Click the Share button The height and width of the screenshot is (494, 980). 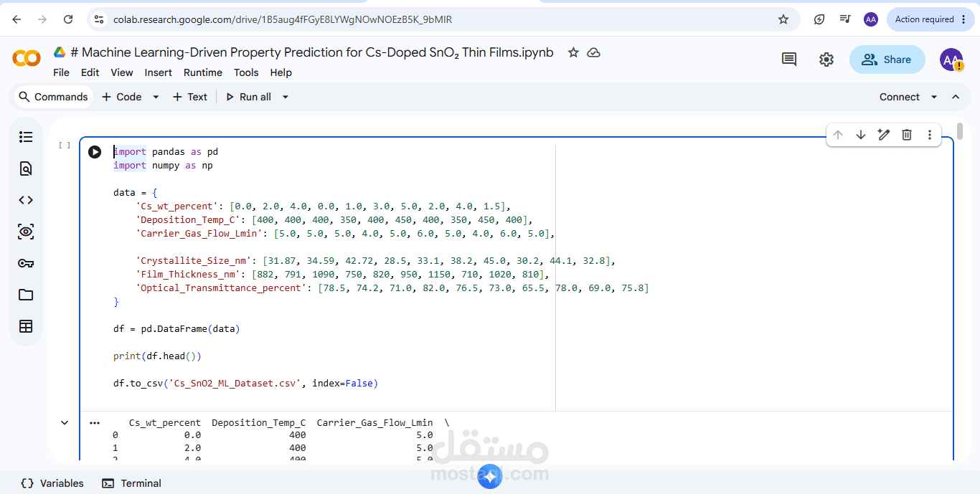pyautogui.click(x=887, y=60)
